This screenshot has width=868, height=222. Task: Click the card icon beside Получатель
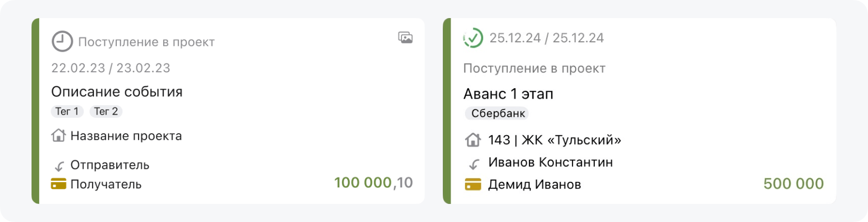59,184
